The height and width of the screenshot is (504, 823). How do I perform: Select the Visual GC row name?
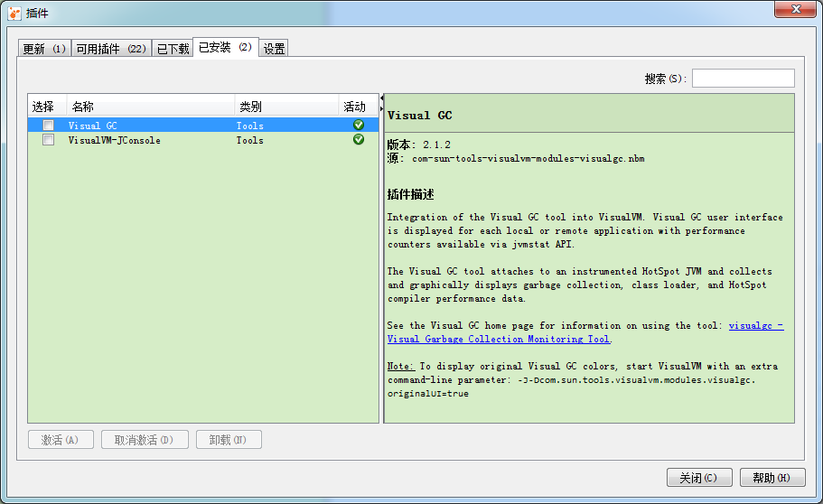93,126
